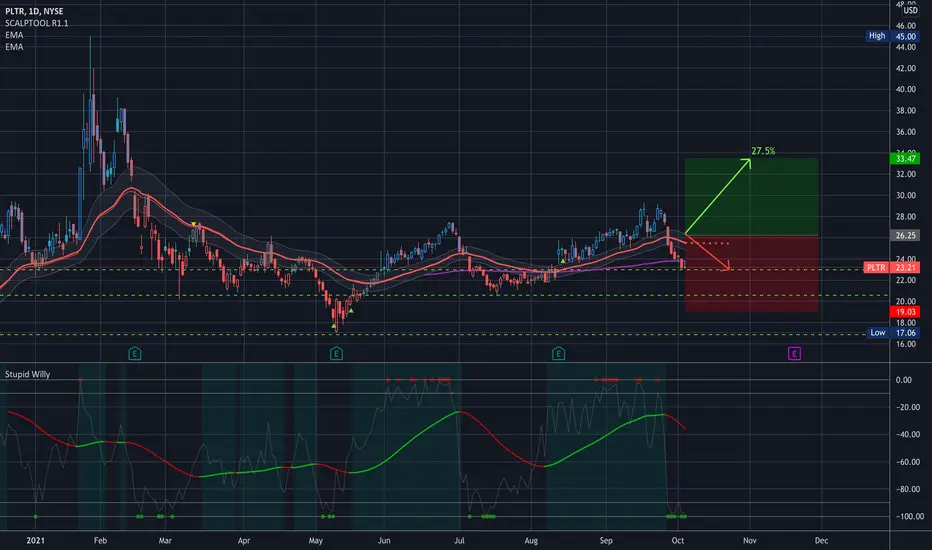Select the green profit zone of the long position
The width and height of the screenshot is (932, 550).
point(751,197)
